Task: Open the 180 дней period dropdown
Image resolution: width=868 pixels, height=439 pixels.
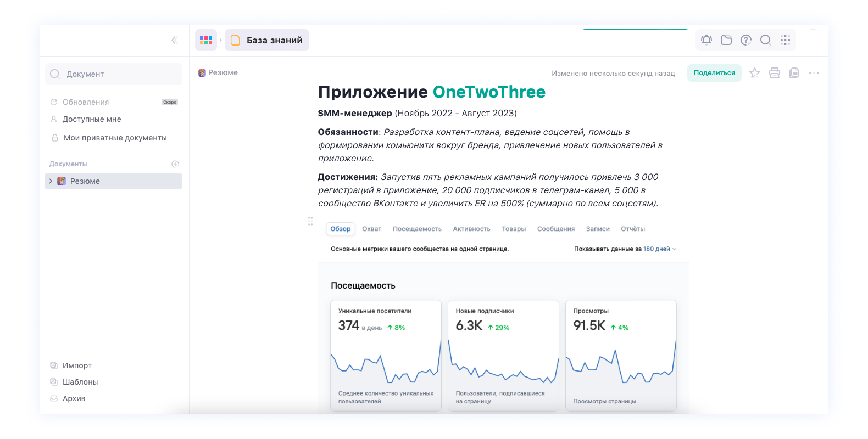Action: click(659, 249)
